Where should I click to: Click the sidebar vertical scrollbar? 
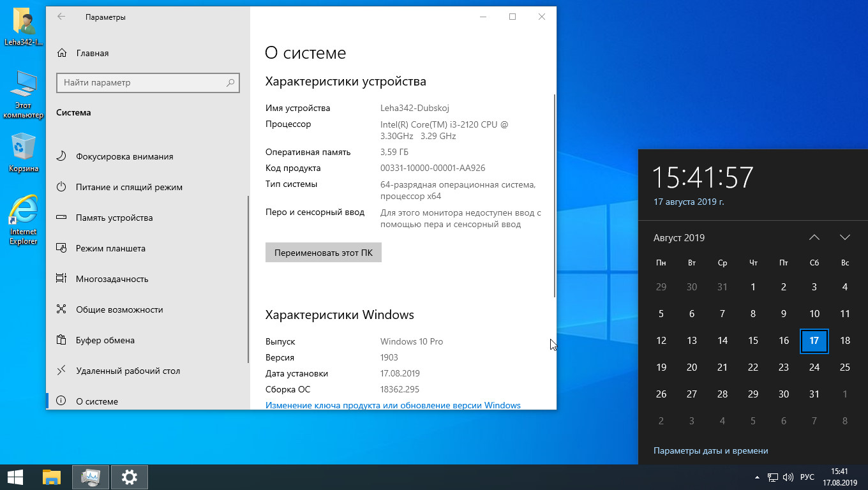coord(248,279)
